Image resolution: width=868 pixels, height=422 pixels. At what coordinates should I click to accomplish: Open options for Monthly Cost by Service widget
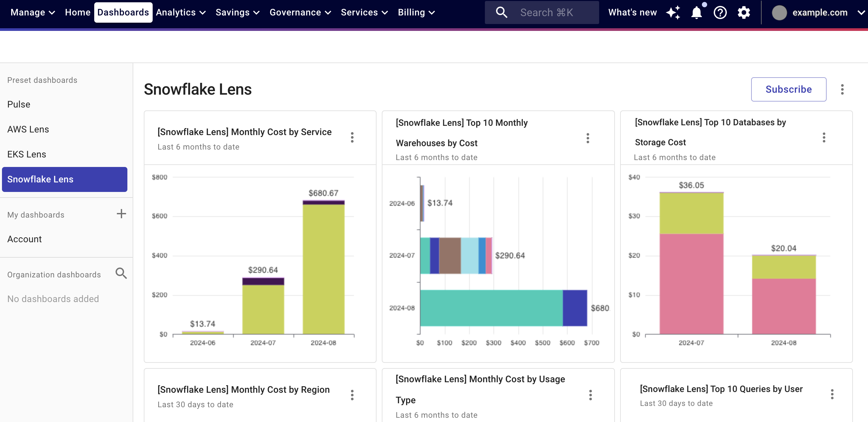pos(352,137)
